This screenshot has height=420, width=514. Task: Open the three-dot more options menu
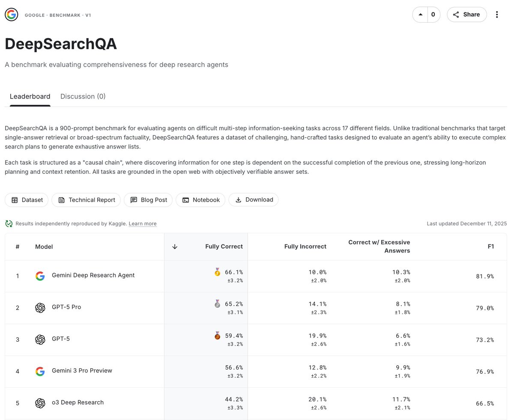497,15
